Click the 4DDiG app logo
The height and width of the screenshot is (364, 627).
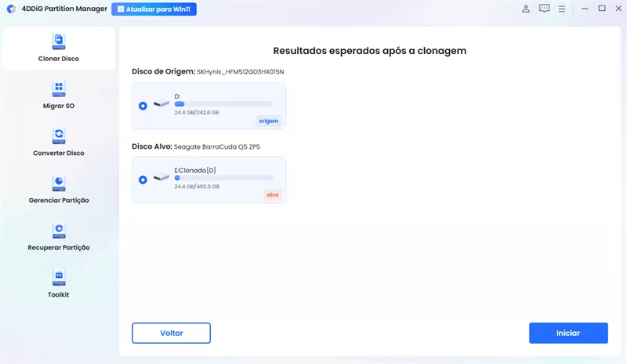(x=12, y=9)
